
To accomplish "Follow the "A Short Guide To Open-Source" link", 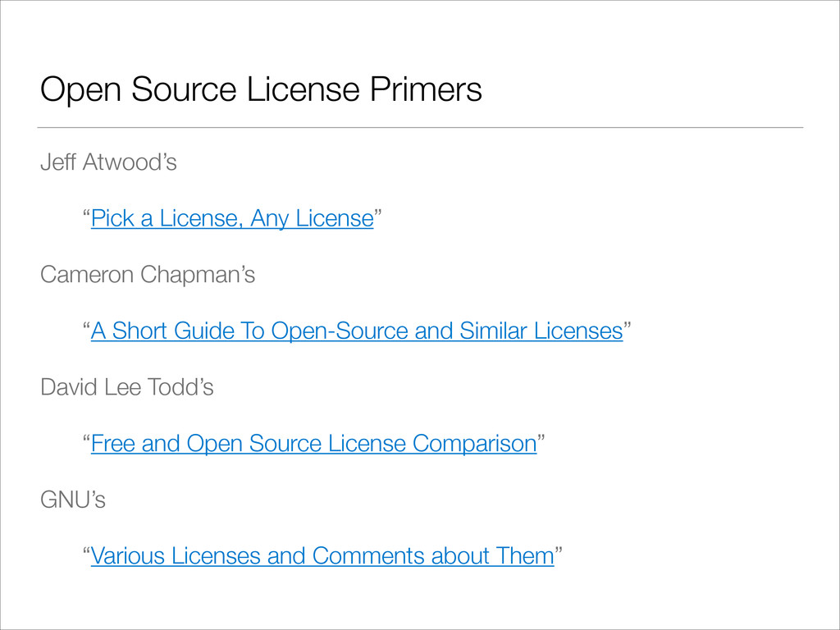I will point(357,331).
